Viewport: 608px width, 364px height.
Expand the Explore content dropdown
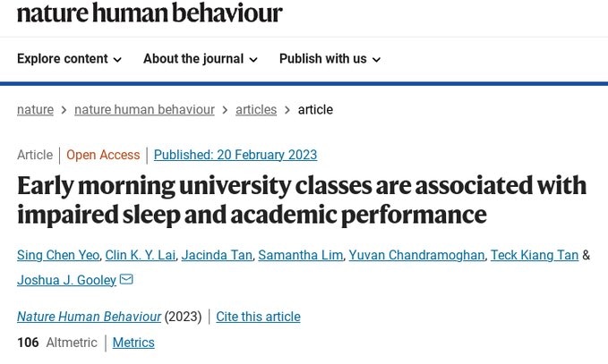tap(69, 59)
